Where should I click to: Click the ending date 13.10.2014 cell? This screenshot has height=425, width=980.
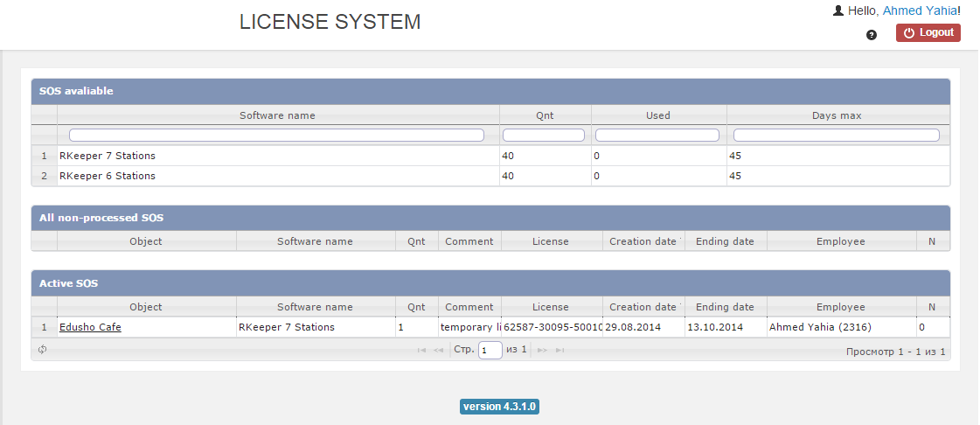[x=726, y=327]
